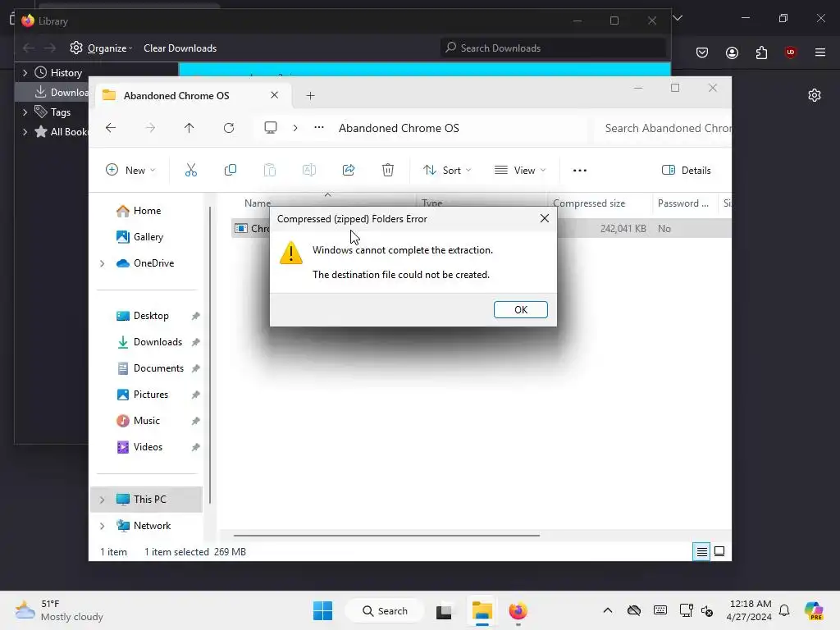840x630 pixels.
Task: Click the 242,041 KB compressed size cell
Action: tap(623, 229)
